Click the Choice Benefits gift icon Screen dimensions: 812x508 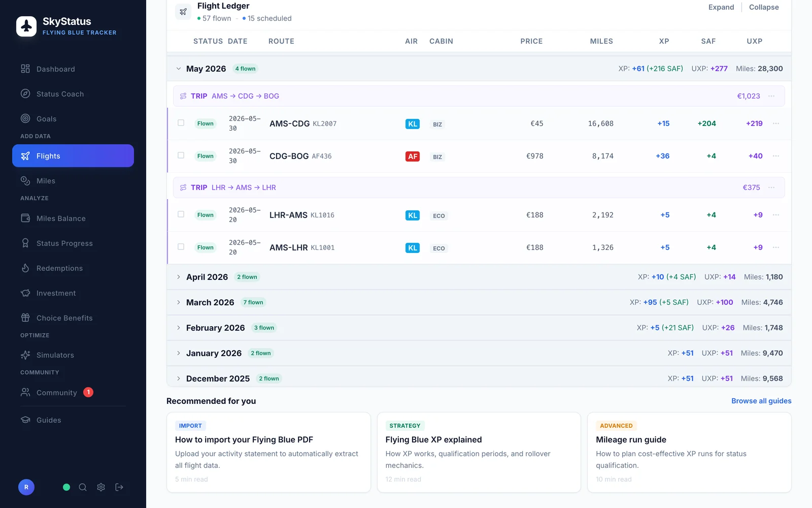[25, 318]
